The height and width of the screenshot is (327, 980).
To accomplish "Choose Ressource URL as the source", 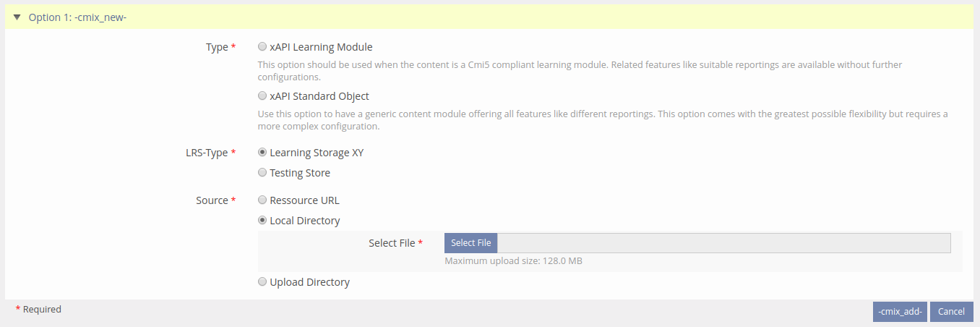I will [262, 200].
